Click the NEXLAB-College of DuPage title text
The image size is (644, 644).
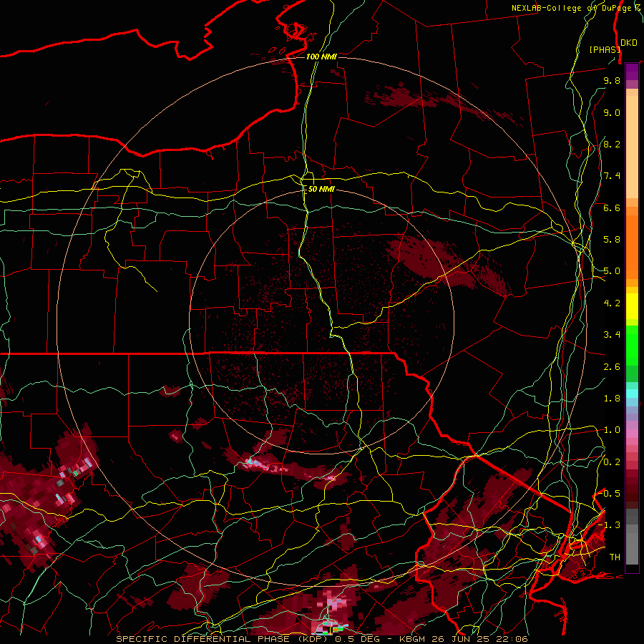click(576, 8)
